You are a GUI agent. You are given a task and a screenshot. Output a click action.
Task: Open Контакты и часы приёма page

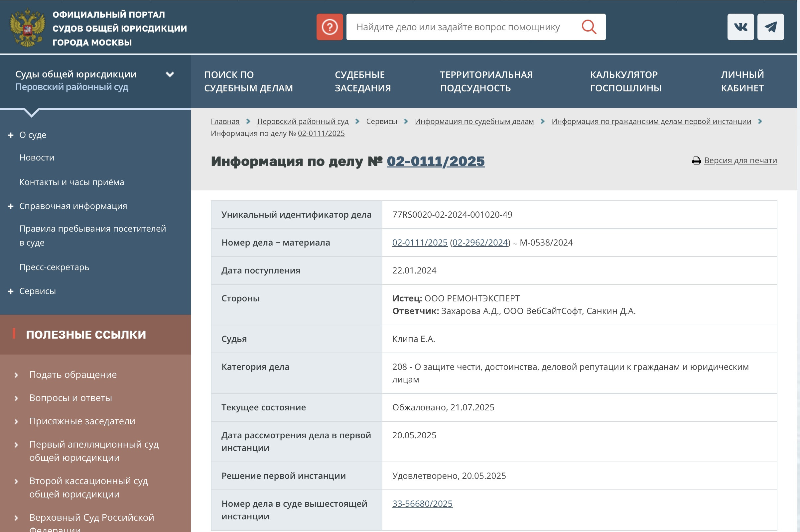[71, 182]
